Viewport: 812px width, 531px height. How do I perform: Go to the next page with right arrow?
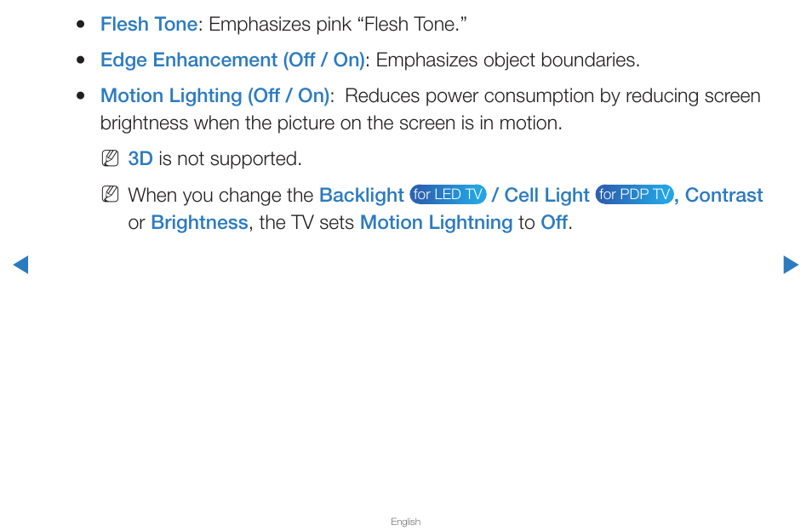pos(791,265)
